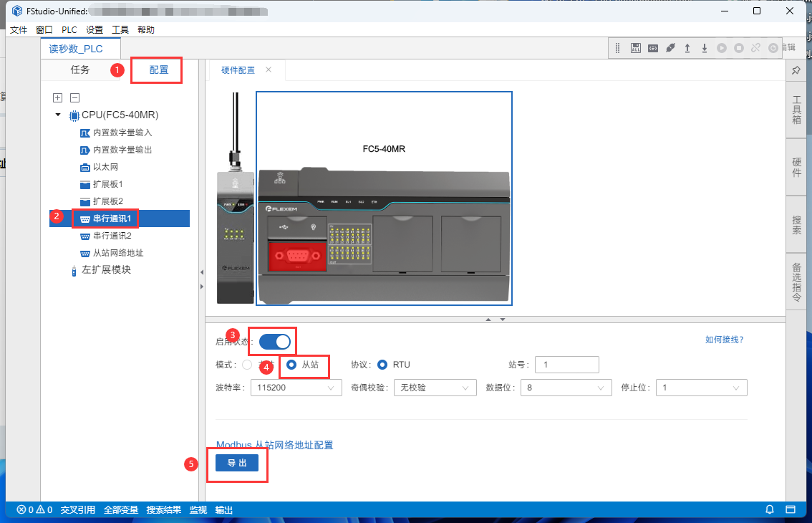812x523 pixels.
Task: Click the upload arrow toolbar icon
Action: pyautogui.click(x=687, y=48)
